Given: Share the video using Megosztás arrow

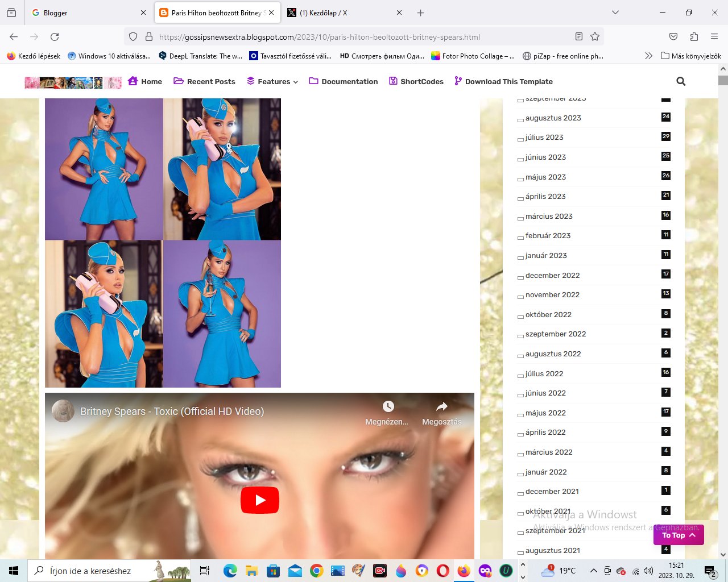Looking at the screenshot, I should 441,406.
